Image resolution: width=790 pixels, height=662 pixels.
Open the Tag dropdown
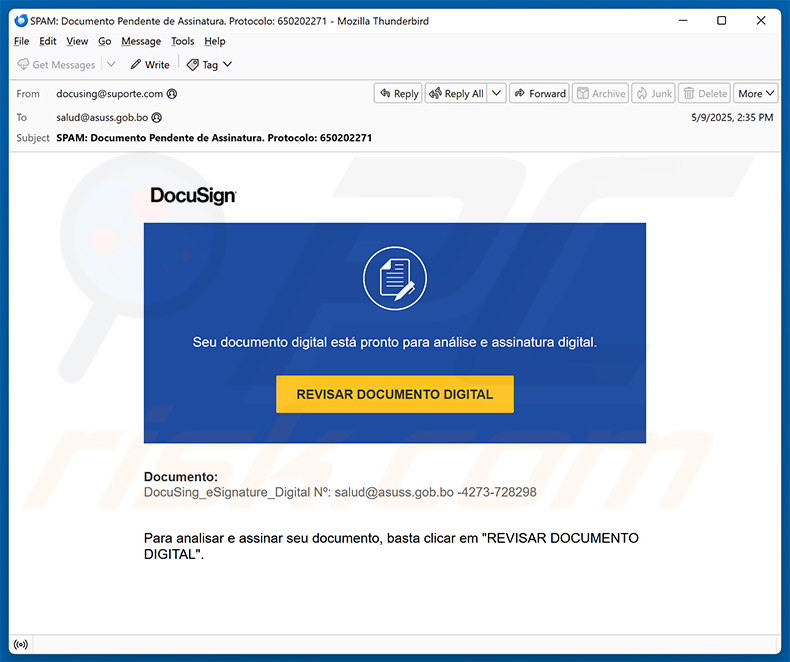pyautogui.click(x=209, y=64)
